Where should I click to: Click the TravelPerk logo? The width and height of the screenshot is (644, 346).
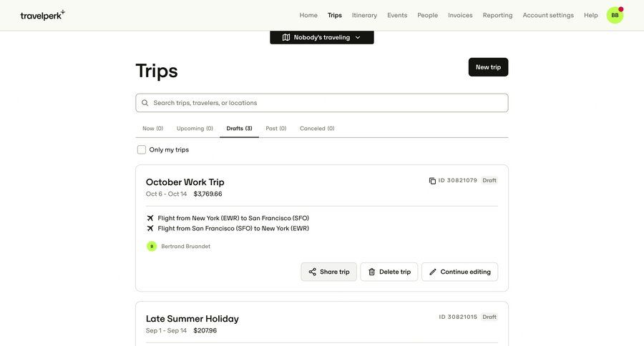pos(42,15)
